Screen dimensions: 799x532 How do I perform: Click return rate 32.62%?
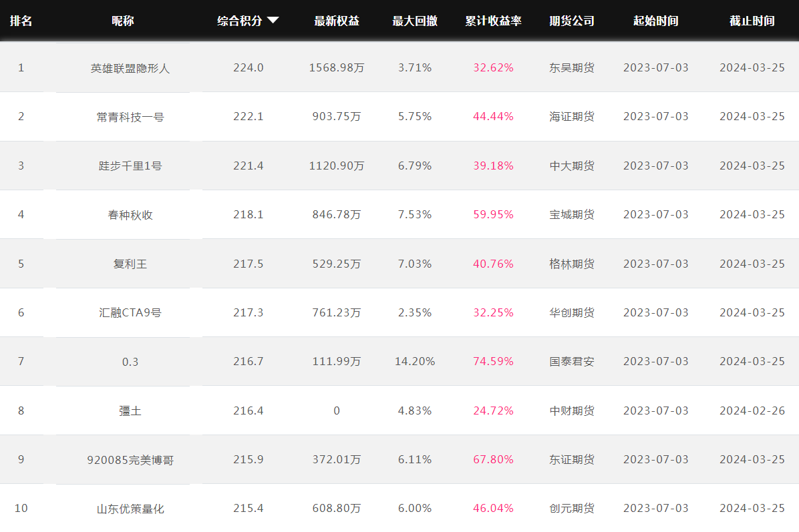(493, 67)
